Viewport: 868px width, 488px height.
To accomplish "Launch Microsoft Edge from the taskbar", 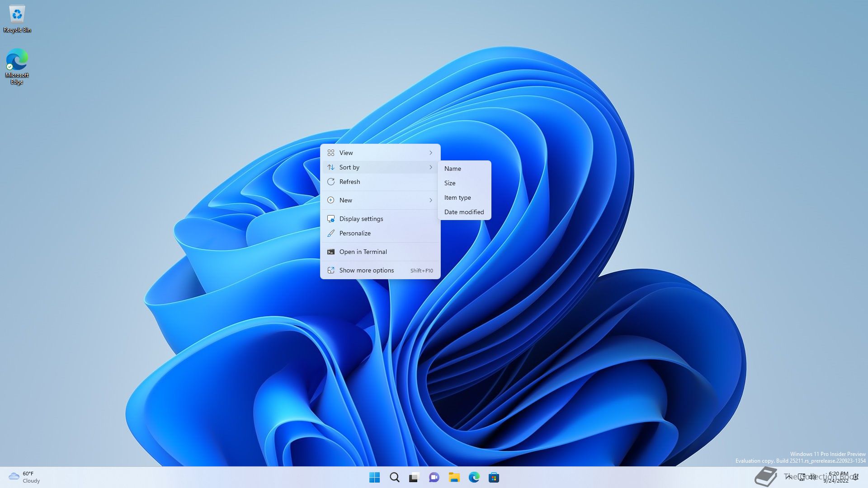I will click(474, 478).
